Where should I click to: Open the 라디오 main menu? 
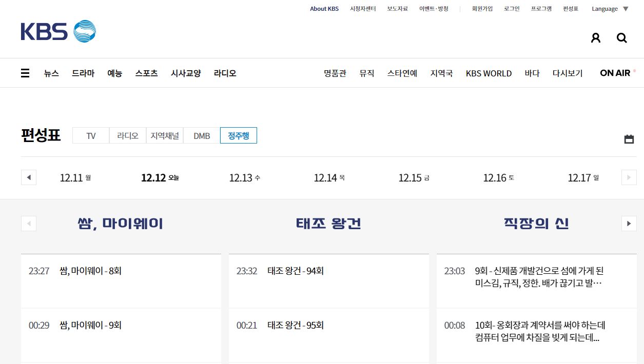tap(225, 73)
